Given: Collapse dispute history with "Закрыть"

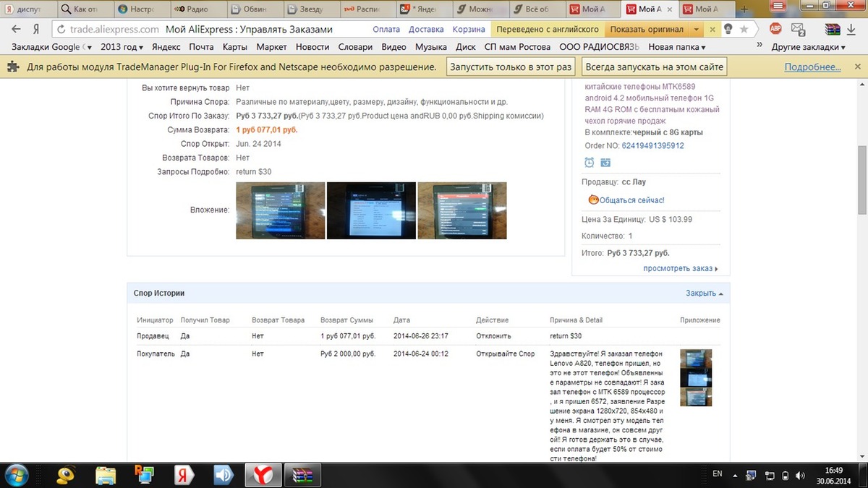Looking at the screenshot, I should tap(704, 294).
